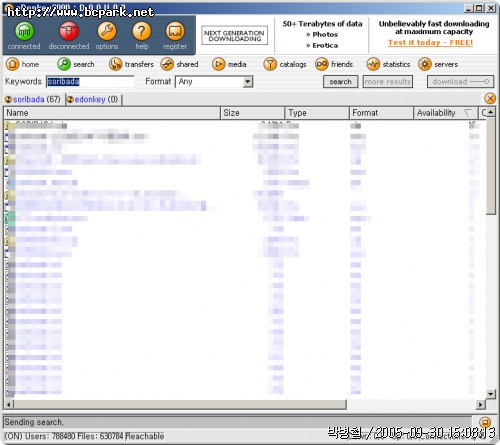
Task: Click the register icon
Action: pyautogui.click(x=175, y=31)
